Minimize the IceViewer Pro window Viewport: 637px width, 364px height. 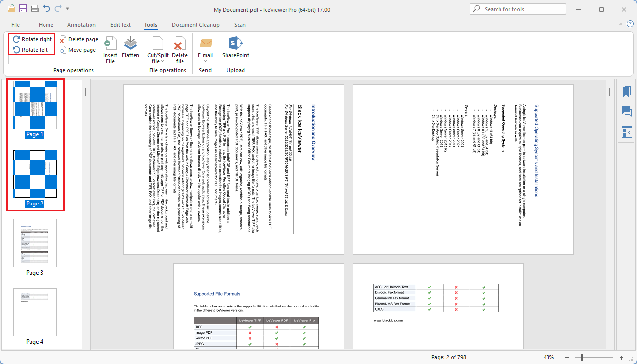[x=580, y=9]
